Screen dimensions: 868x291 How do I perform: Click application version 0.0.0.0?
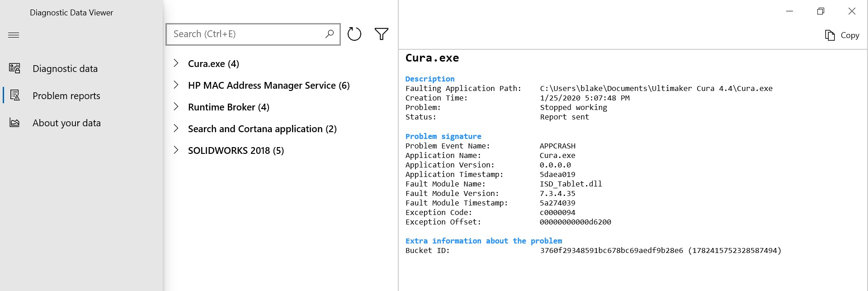point(556,165)
